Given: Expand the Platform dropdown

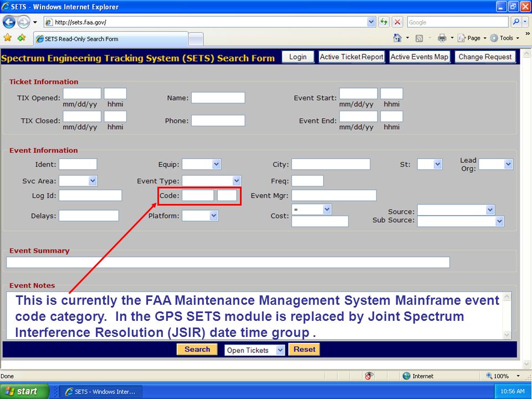Looking at the screenshot, I should (x=213, y=216).
